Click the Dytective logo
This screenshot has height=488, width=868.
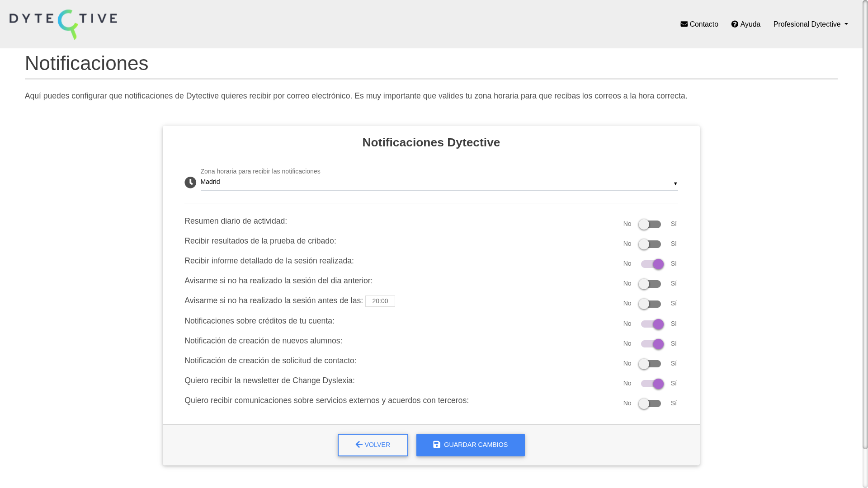(63, 24)
